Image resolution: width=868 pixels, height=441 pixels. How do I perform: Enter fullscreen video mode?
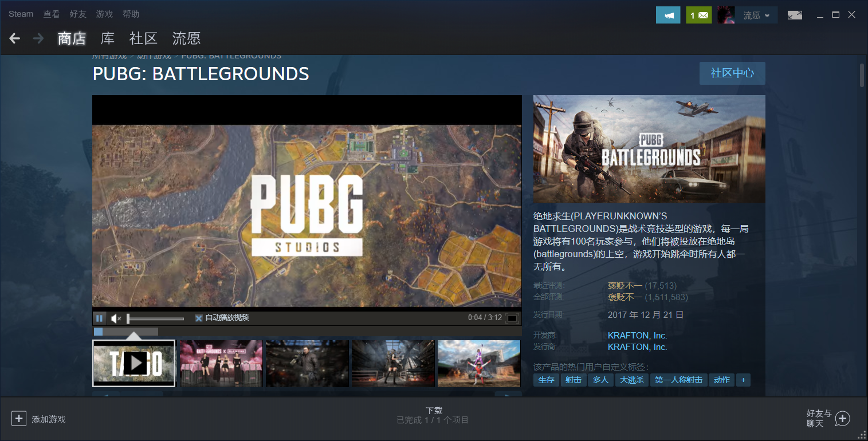[x=512, y=318]
